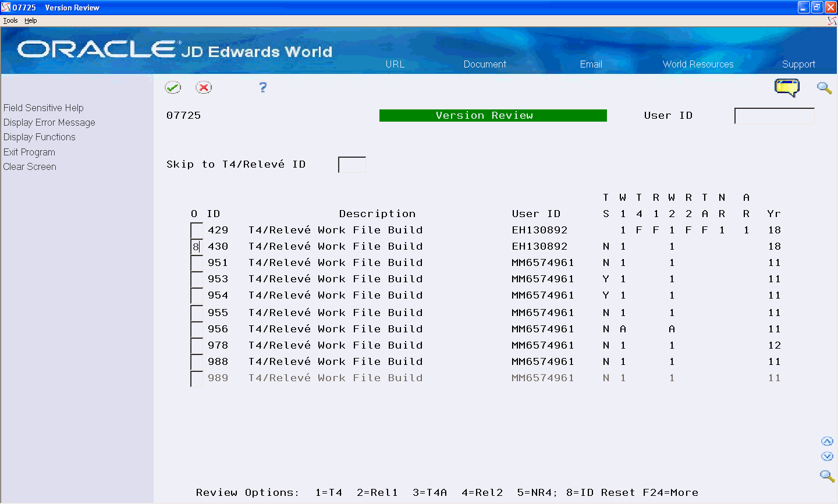Click the Description column header
The height and width of the screenshot is (504, 838).
(377, 214)
